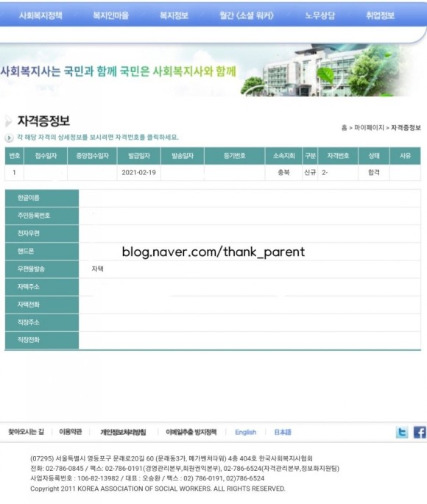Click the 소속지회 column header

coord(283,156)
